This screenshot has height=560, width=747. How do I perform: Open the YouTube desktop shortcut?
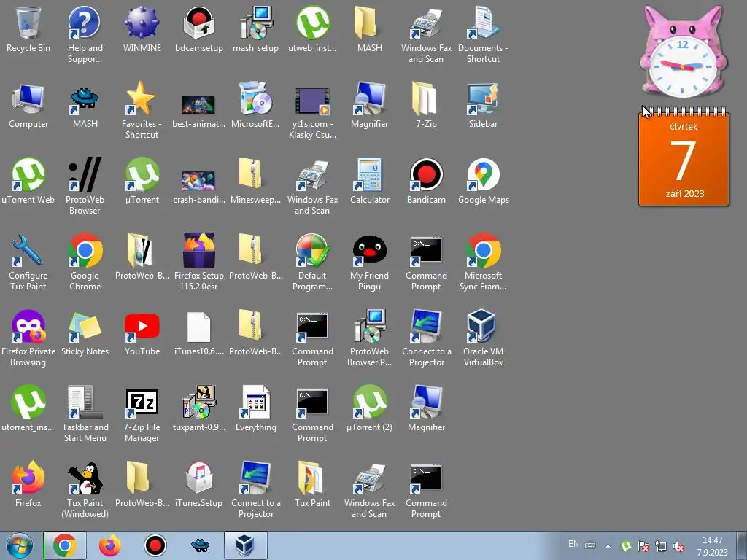[x=142, y=332]
